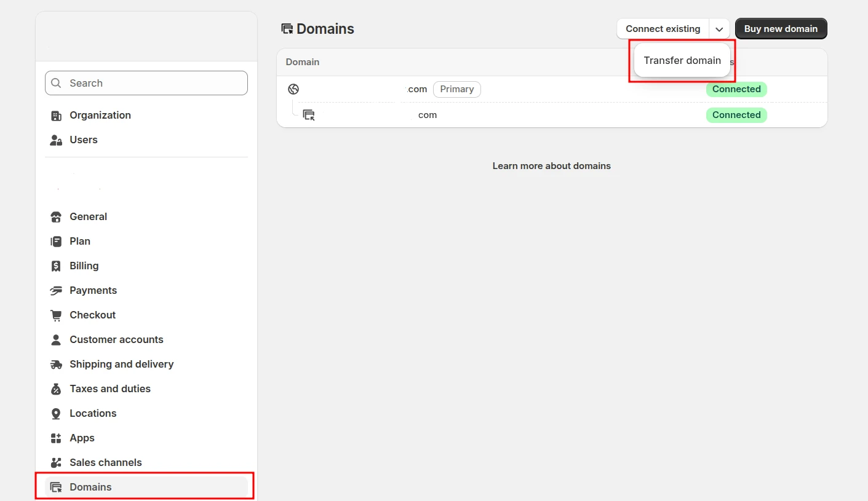Click the Shipping and delivery truck icon
The image size is (868, 501).
56,365
